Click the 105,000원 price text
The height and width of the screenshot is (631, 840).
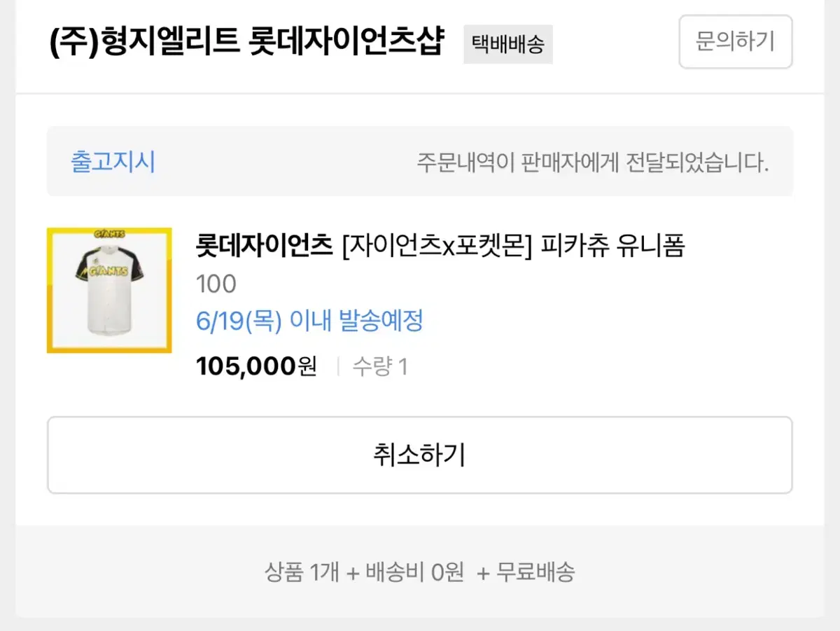coord(256,366)
